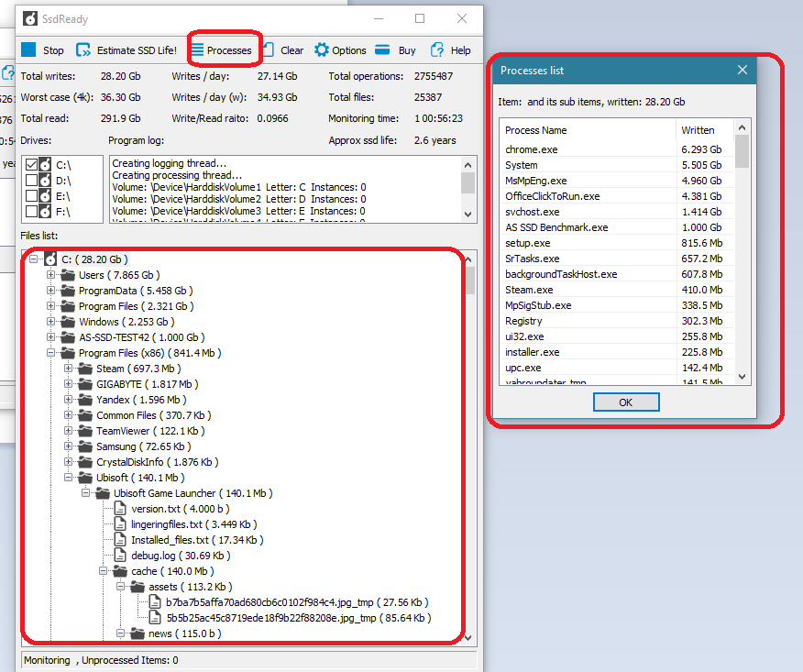
Task: Click the Steam folder icon
Action: [85, 369]
